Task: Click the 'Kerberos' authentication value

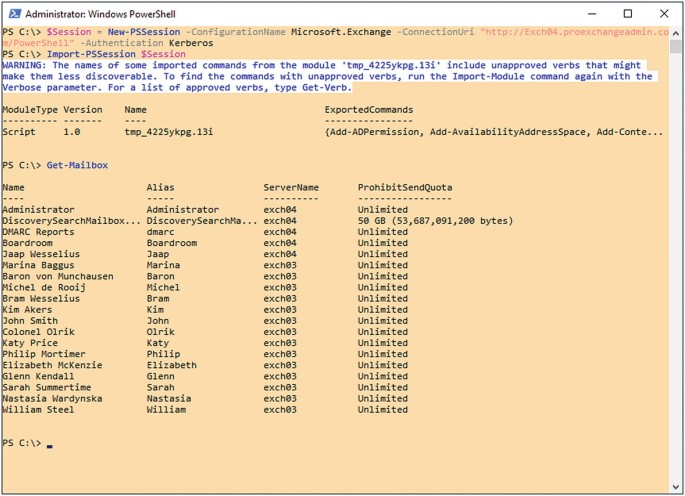Action: tap(191, 43)
